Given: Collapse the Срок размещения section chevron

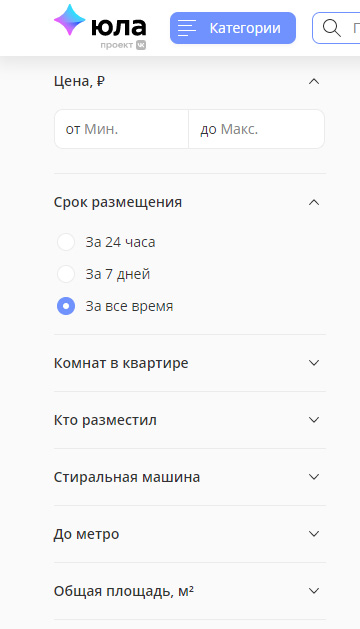Looking at the screenshot, I should click(x=314, y=203).
